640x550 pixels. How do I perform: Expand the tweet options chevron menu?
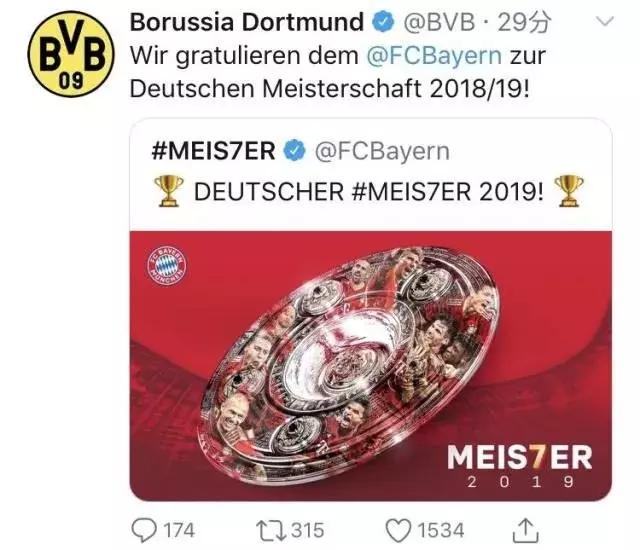[x=605, y=20]
